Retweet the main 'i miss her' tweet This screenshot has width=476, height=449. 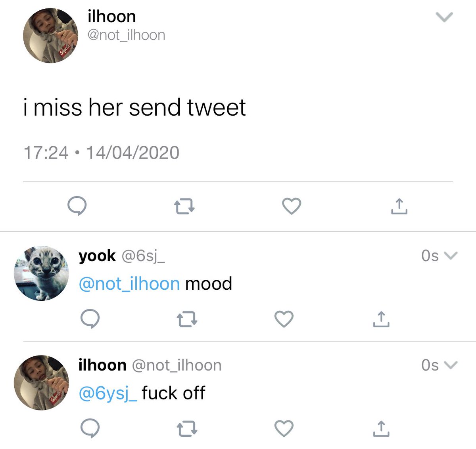[x=184, y=206]
